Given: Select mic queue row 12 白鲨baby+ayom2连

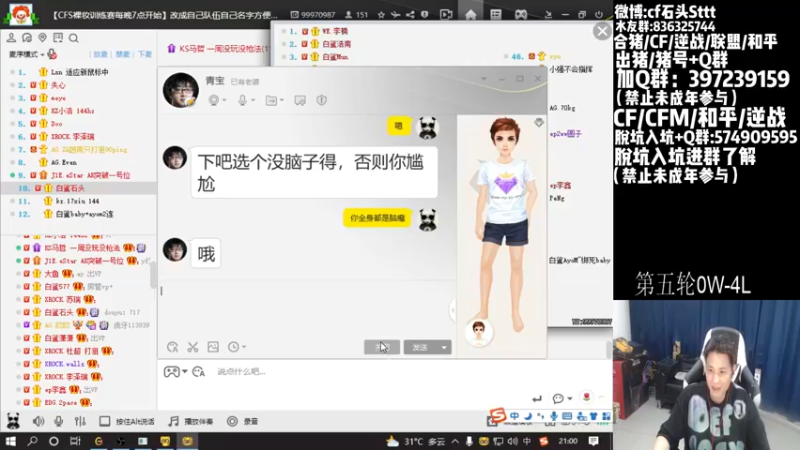Looking at the screenshot, I should point(79,214).
